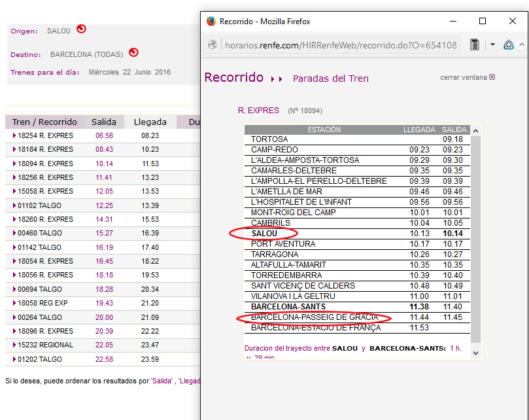Expand route for train 18054 R. EXPRES

pos(14,261)
